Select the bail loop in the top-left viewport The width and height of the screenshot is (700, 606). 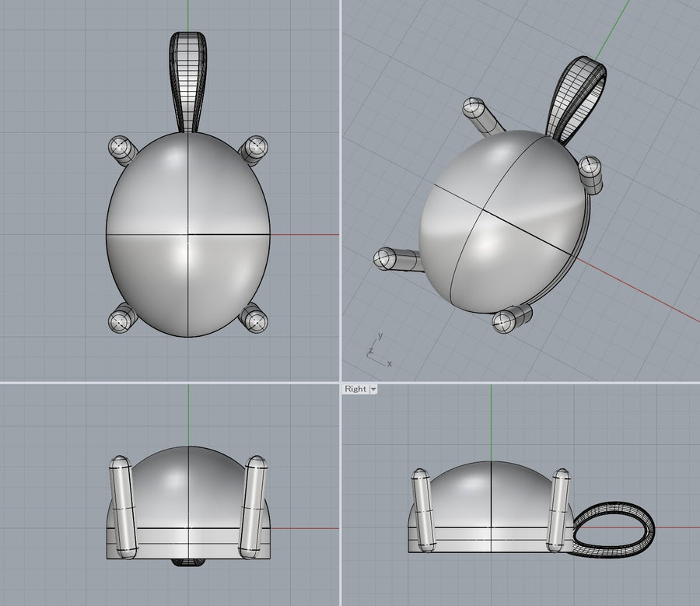187,78
